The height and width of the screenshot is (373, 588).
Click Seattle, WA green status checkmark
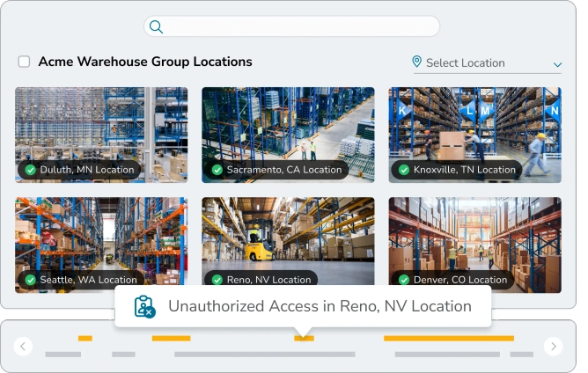pos(30,280)
